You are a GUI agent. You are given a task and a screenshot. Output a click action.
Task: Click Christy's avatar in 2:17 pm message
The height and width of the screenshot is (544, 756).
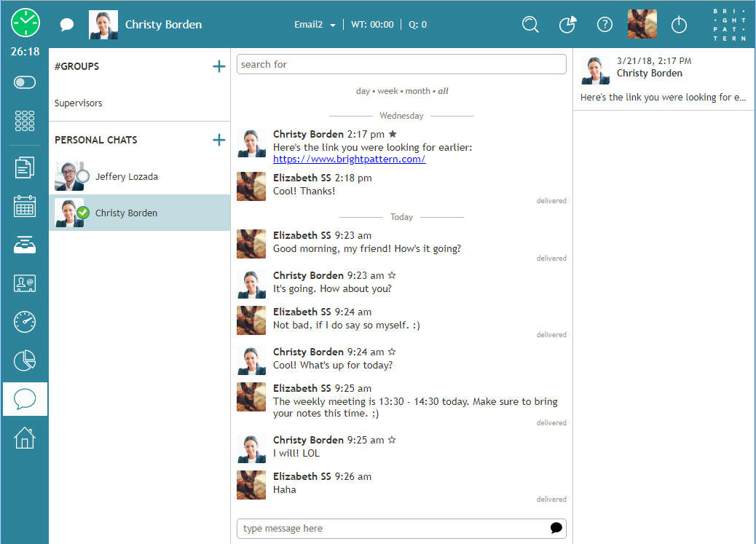click(251, 143)
